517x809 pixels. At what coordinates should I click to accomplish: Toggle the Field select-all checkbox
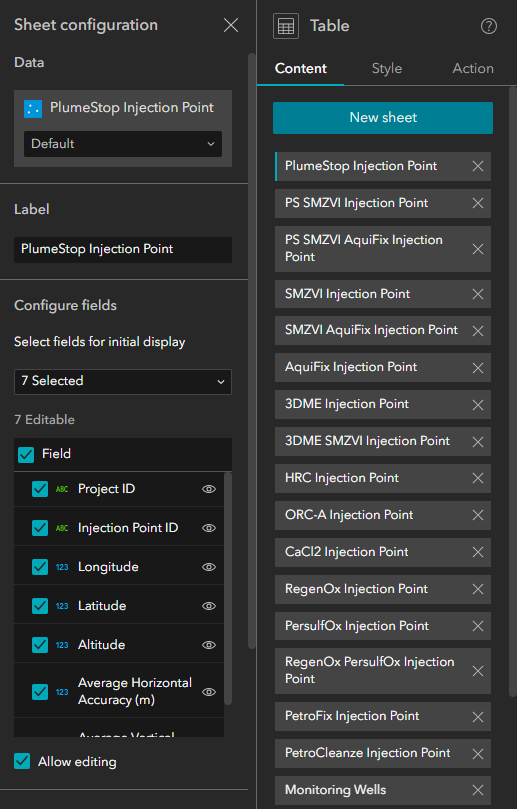[26, 454]
